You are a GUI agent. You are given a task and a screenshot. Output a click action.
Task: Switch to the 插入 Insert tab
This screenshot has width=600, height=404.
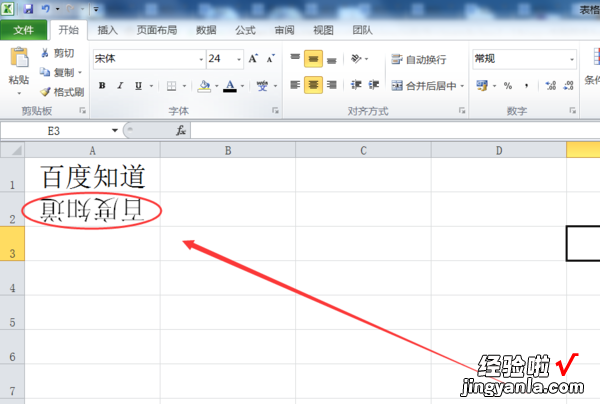click(x=108, y=30)
